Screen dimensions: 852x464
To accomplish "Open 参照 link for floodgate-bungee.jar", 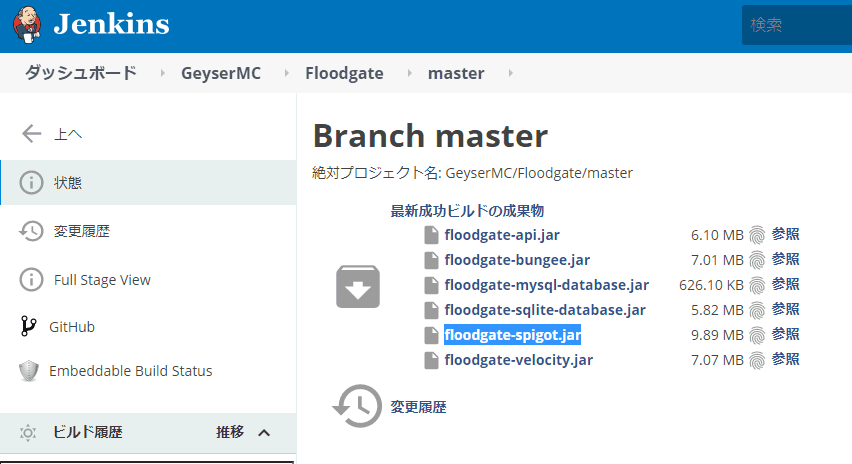I will point(786,259).
